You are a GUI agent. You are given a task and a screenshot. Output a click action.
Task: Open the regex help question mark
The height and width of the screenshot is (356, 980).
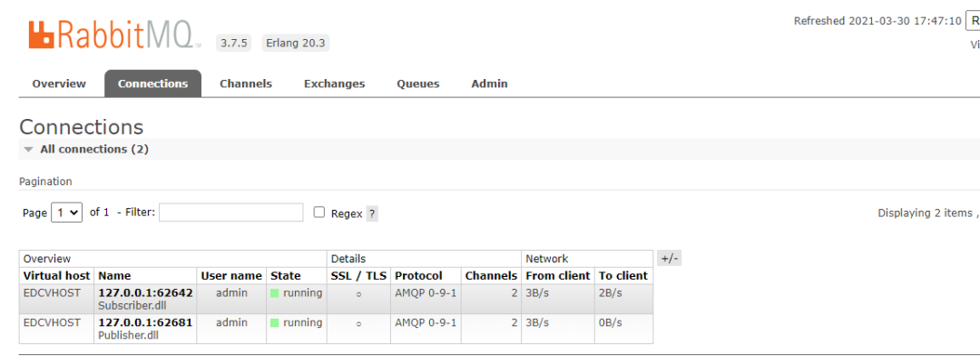click(372, 214)
